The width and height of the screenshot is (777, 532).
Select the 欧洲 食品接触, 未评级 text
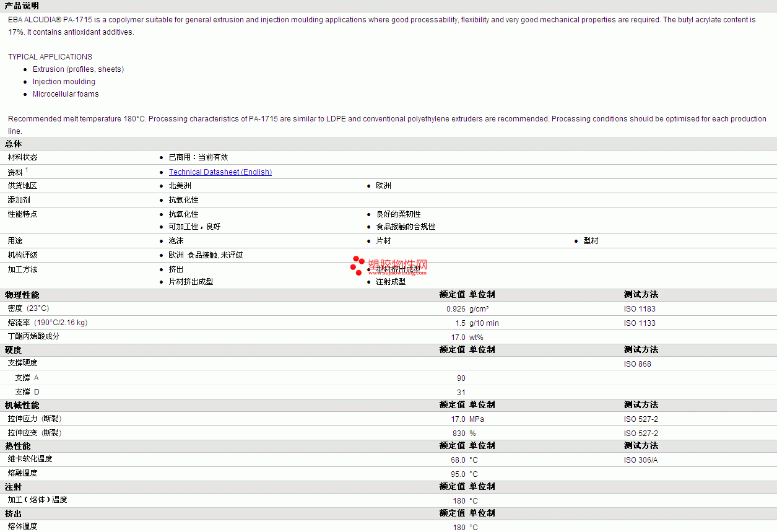[206, 255]
